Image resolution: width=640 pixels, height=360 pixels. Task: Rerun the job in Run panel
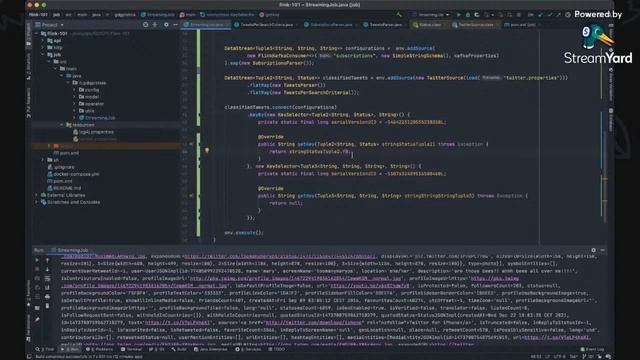pyautogui.click(x=37, y=260)
